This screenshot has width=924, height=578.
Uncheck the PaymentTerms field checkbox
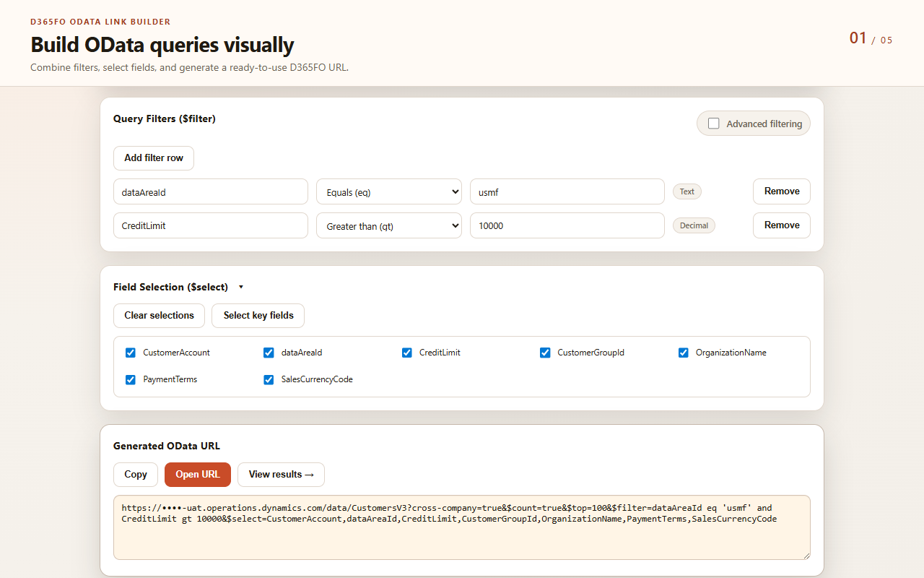click(x=131, y=379)
